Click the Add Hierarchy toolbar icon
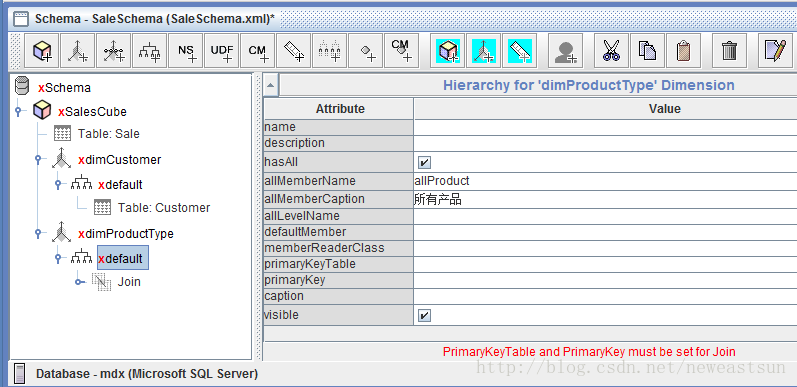This screenshot has height=387, width=797. [149, 50]
